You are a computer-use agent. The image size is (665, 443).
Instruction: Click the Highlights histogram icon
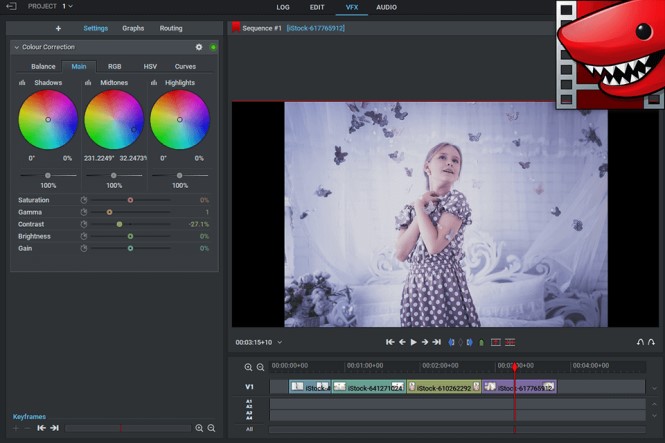154,83
